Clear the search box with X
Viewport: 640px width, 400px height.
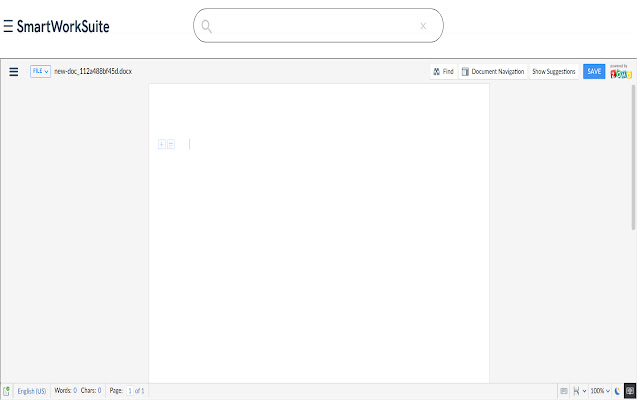pyautogui.click(x=423, y=26)
